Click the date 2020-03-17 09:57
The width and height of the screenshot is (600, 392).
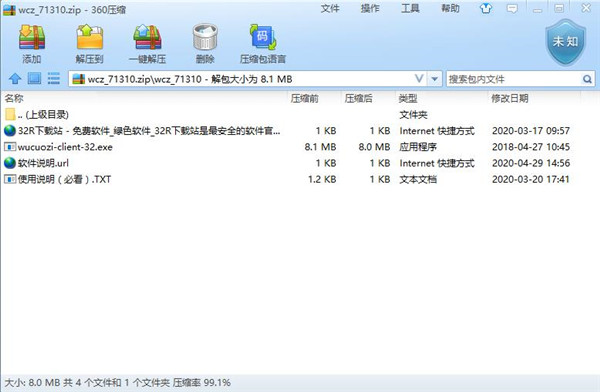(531, 131)
